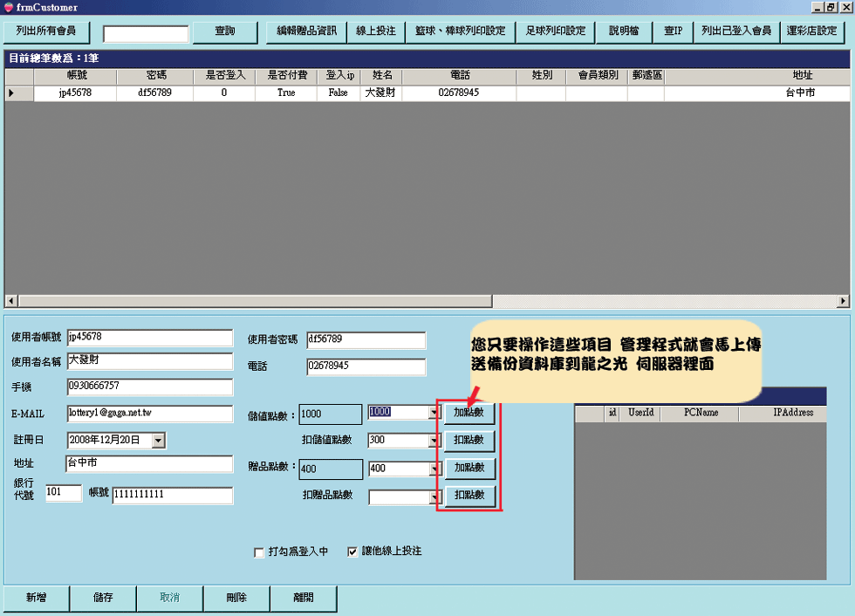Expand the 扣儲值點數 combo box showing 300

[434, 441]
